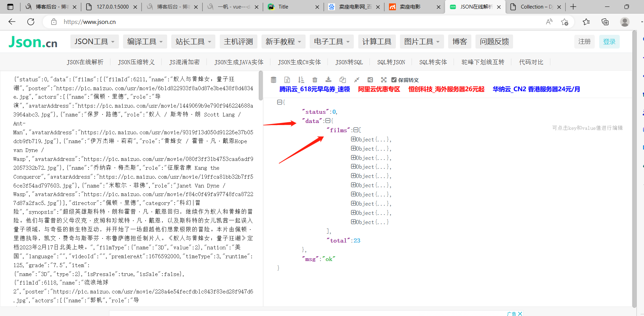Click the compress arrows icon
644x316 pixels.
click(357, 80)
